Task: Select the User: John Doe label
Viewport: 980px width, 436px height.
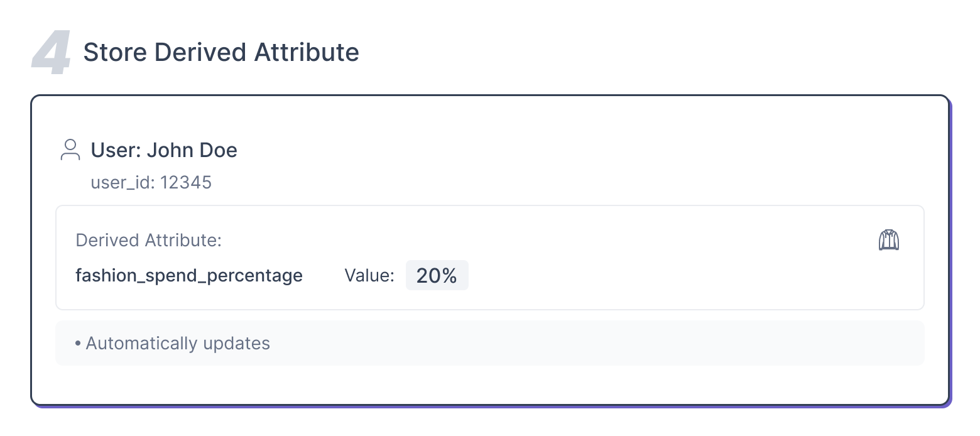Action: pos(164,150)
